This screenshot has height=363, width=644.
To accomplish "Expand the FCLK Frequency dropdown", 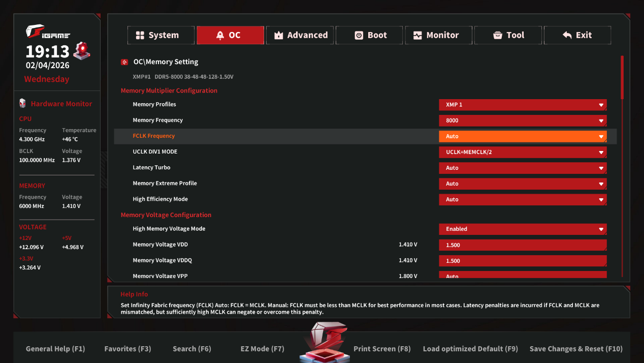I will tap(523, 136).
